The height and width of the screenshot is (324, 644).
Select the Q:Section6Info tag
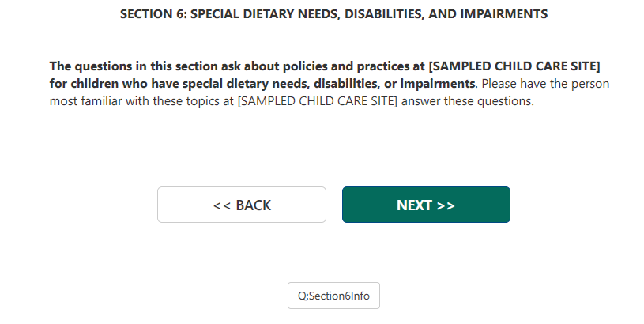(333, 296)
